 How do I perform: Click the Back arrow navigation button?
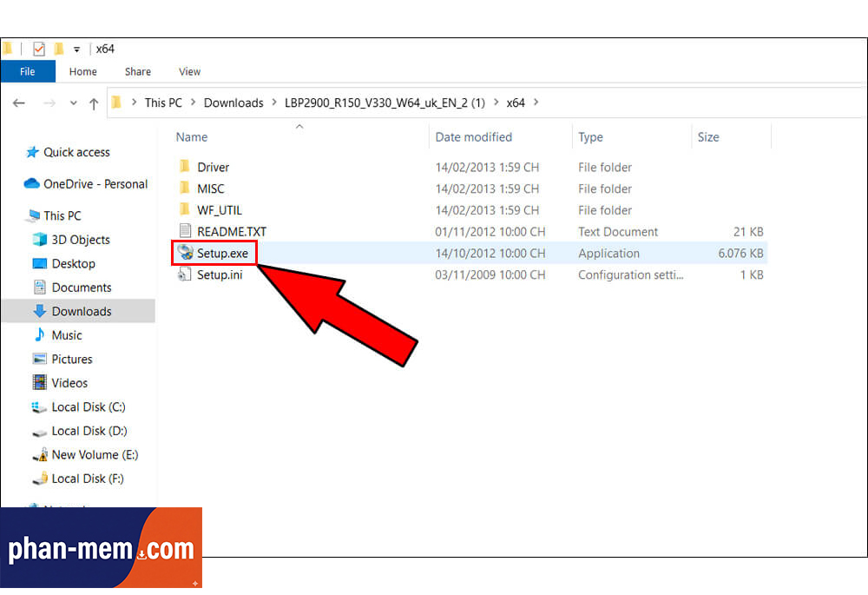[19, 103]
